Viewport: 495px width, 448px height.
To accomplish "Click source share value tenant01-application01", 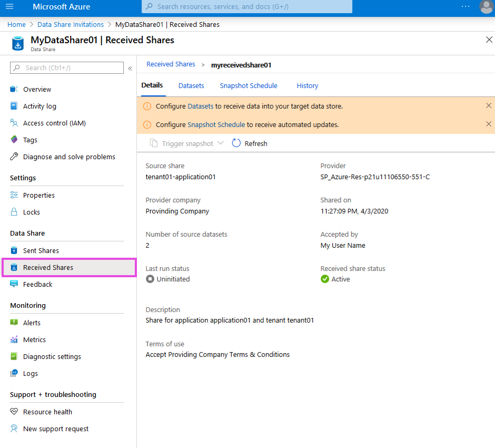I will coord(181,177).
